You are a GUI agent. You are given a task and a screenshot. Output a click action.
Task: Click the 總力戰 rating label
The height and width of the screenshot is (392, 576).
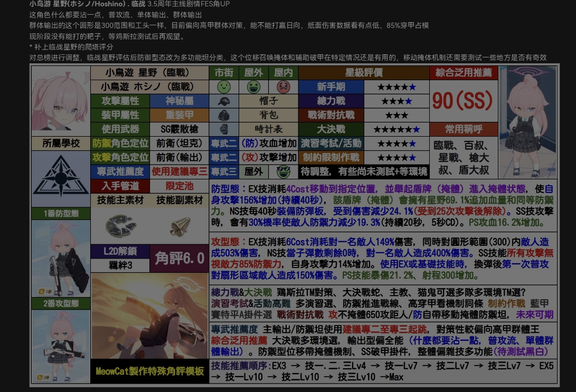pyautogui.click(x=331, y=101)
